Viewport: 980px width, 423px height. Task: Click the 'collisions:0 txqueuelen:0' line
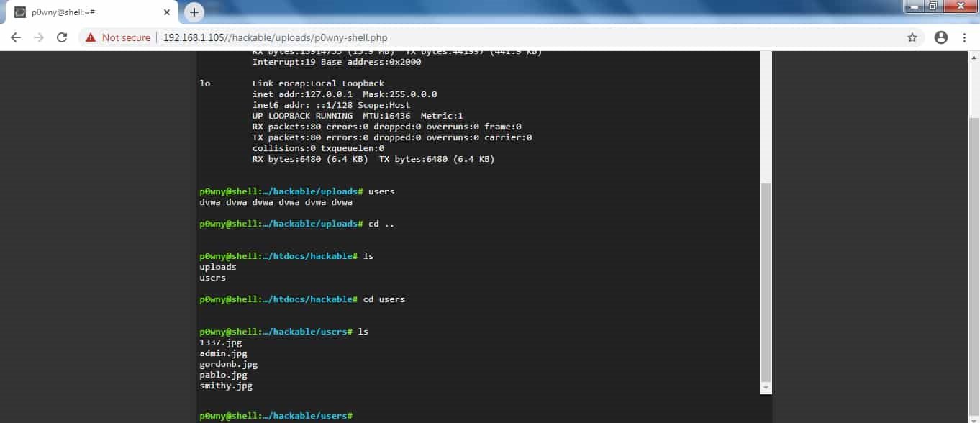[x=318, y=148]
